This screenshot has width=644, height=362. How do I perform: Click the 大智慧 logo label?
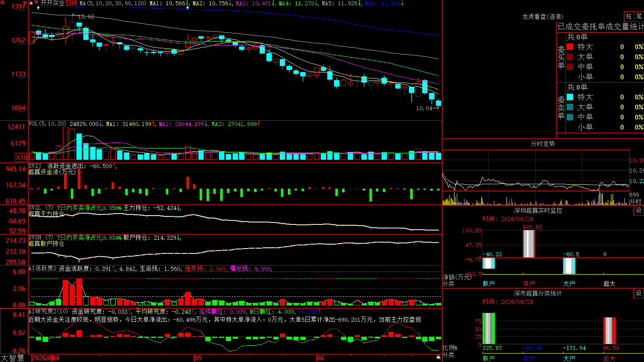click(x=12, y=358)
